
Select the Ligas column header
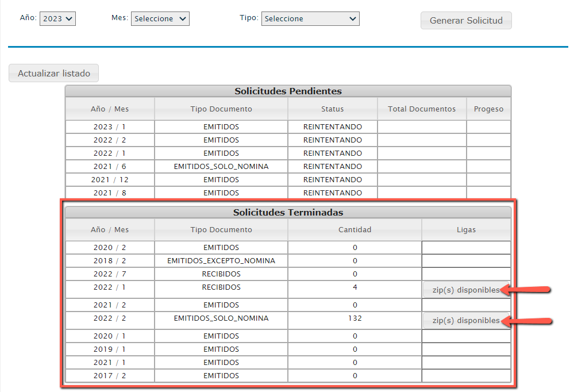pyautogui.click(x=466, y=230)
